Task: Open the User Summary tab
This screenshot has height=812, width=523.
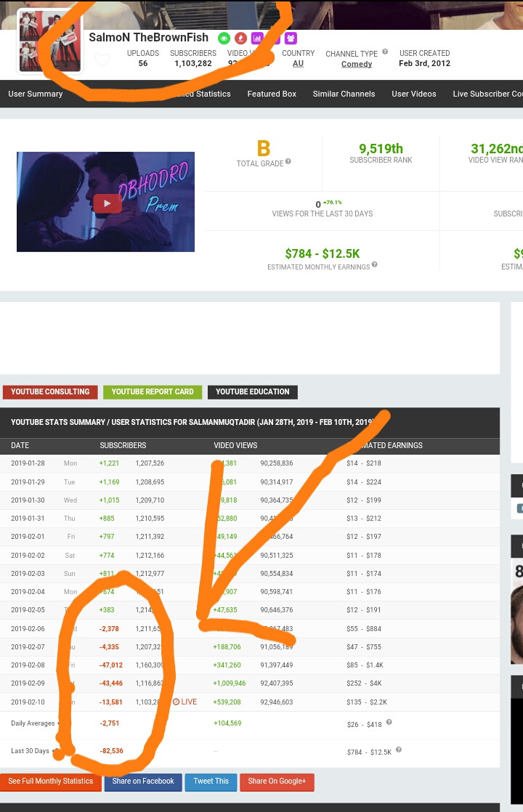Action: pyautogui.click(x=35, y=94)
